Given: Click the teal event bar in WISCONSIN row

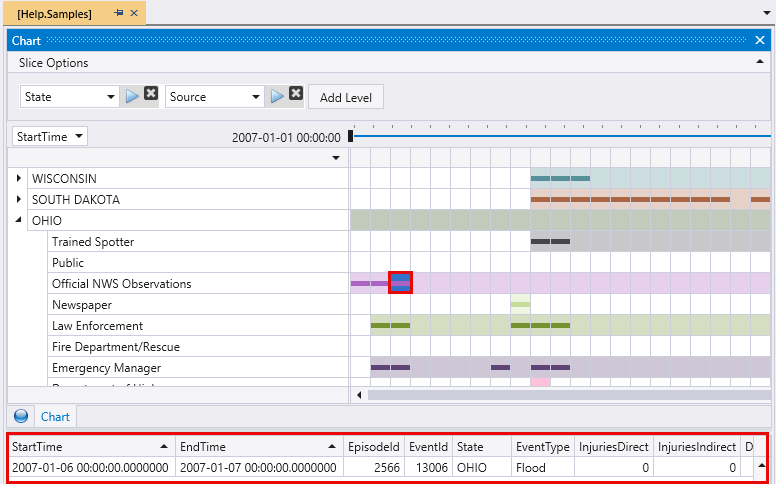Looking at the screenshot, I should tap(560, 178).
